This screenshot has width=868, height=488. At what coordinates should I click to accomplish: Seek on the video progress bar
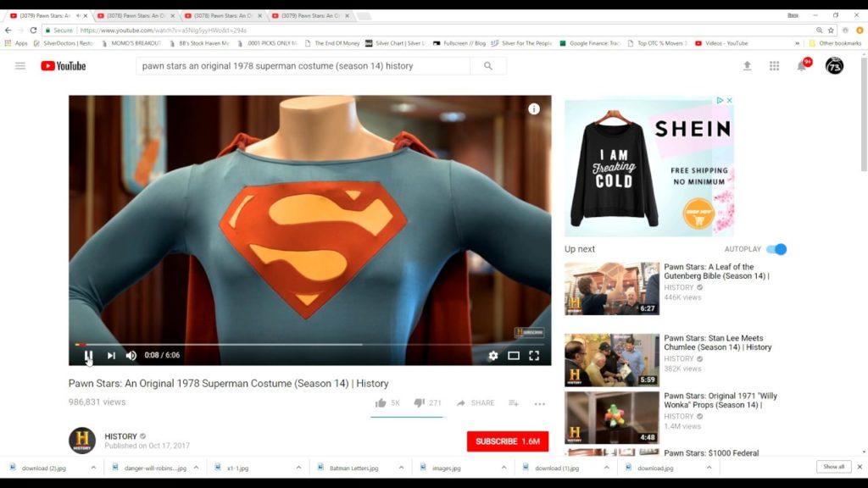click(310, 344)
